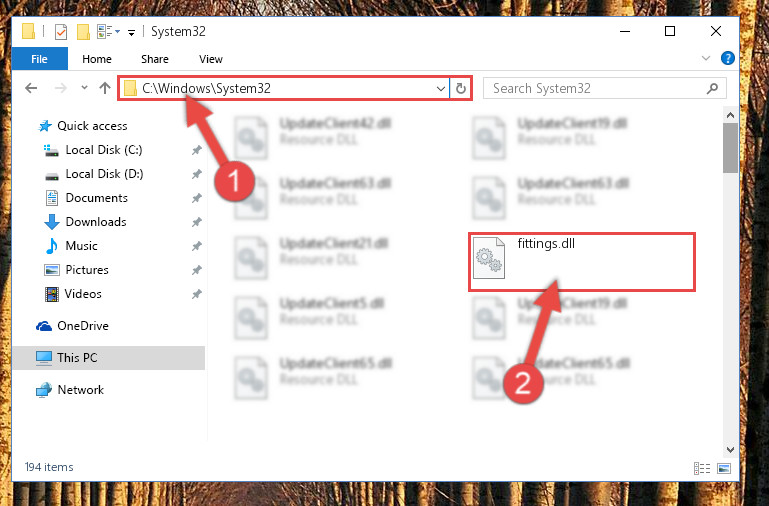Expand the address bar history dropdown
769x506 pixels.
tap(440, 89)
